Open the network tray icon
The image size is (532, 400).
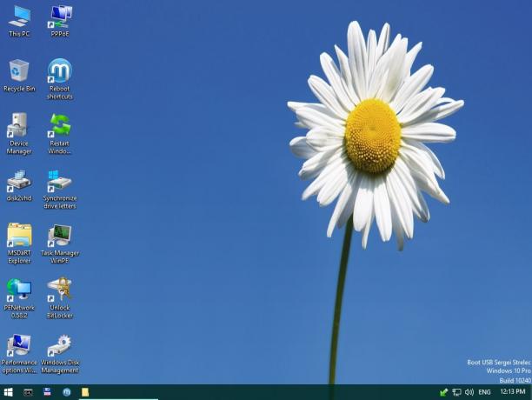click(x=456, y=392)
